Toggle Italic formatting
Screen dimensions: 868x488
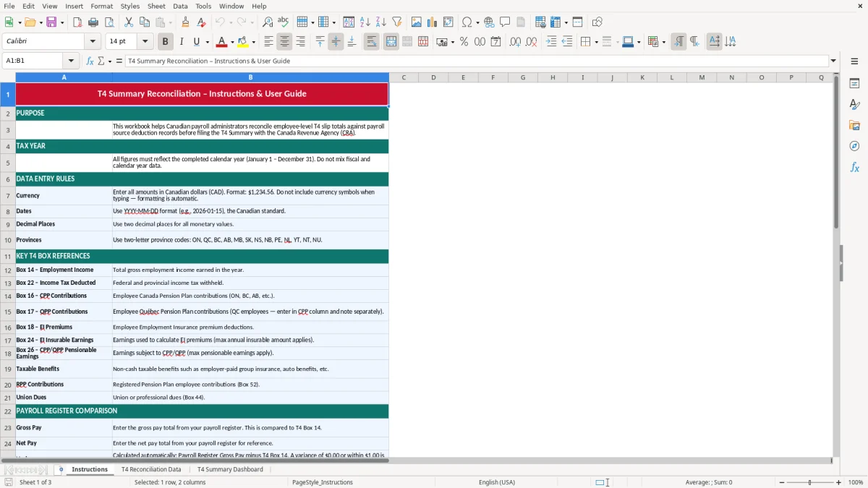click(182, 42)
